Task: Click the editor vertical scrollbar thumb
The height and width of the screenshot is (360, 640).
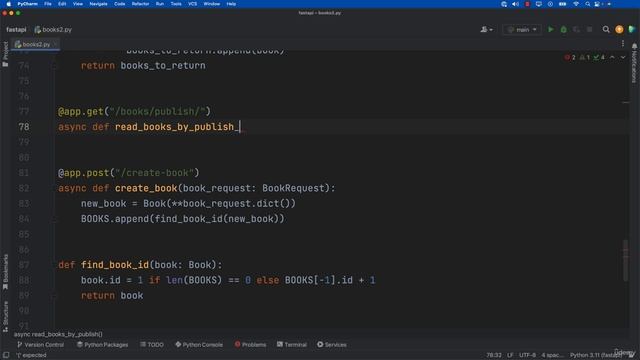Action: [x=625, y=260]
